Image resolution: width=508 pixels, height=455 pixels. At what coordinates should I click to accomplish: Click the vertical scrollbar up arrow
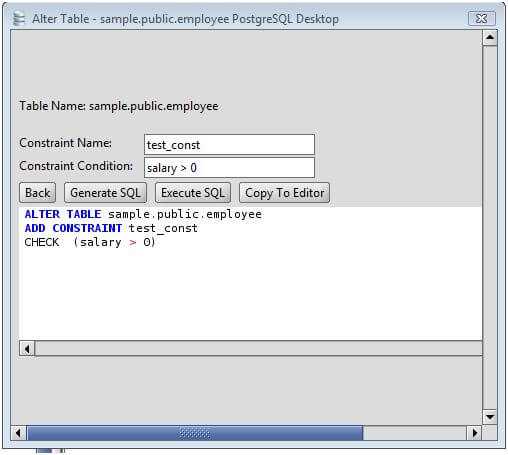[490, 37]
